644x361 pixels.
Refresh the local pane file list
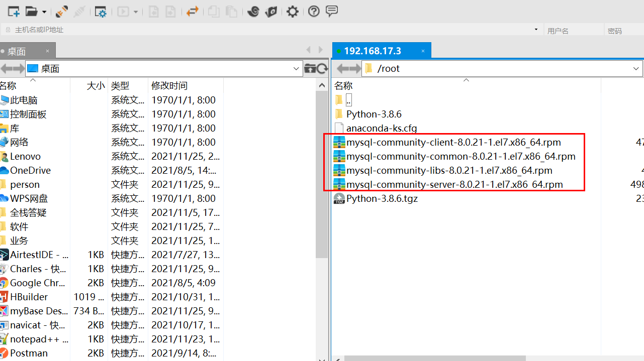322,68
